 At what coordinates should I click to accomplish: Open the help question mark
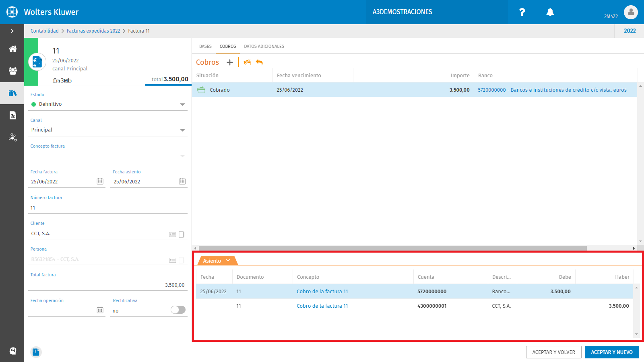(x=522, y=12)
